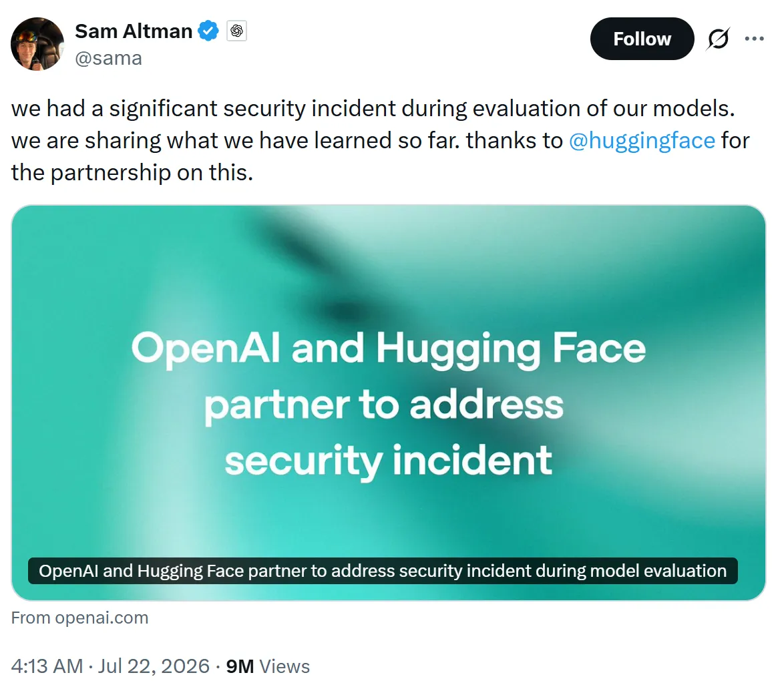Image resolution: width=784 pixels, height=691 pixels.
Task: Open the 9M Views count
Action: (x=268, y=666)
